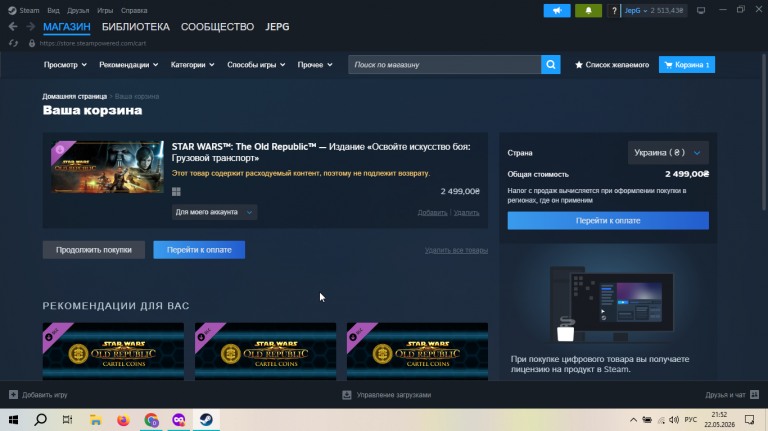
Task: Open the Вид menu
Action: [53, 10]
